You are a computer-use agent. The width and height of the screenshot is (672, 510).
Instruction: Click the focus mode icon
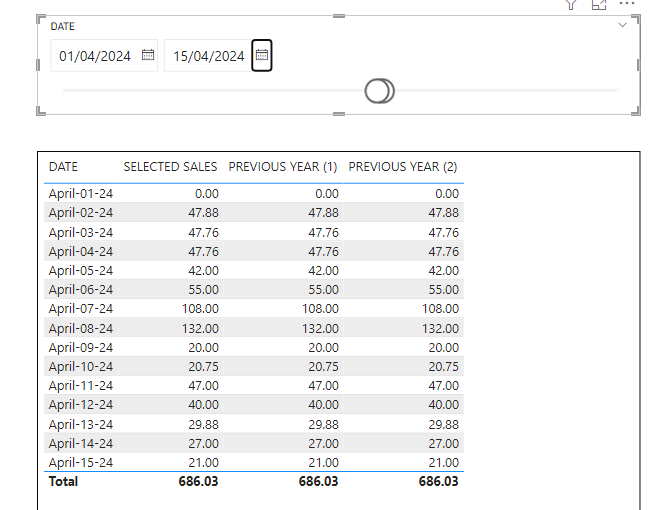coord(599,5)
